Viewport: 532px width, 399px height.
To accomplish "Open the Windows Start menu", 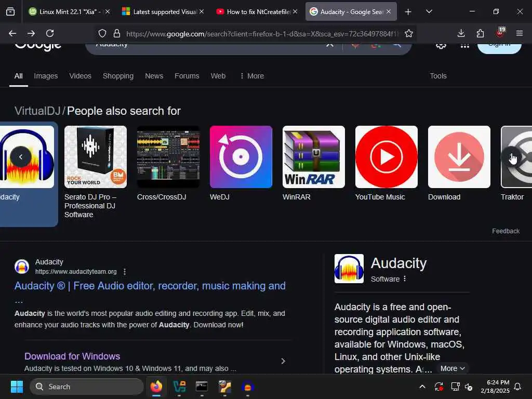I will click(x=17, y=387).
